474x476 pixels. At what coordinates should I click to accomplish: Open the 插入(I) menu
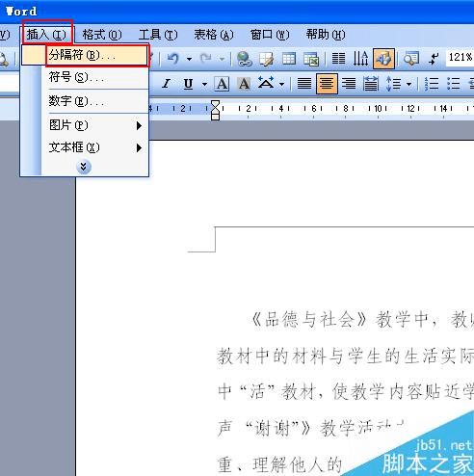coord(47,34)
